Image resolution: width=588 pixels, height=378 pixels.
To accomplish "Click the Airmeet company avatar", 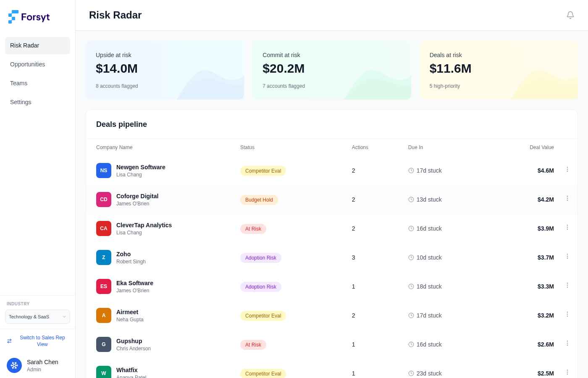I will click(104, 315).
